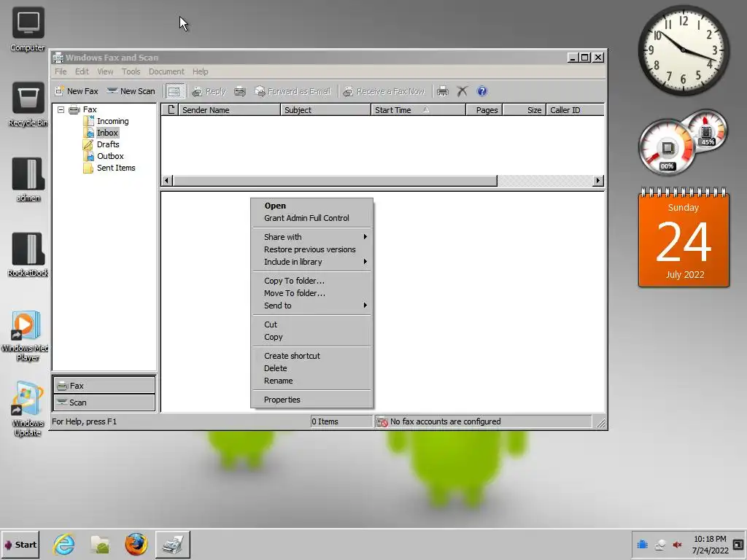The image size is (747, 560).
Task: Sort by the Subject column
Action: coord(325,110)
